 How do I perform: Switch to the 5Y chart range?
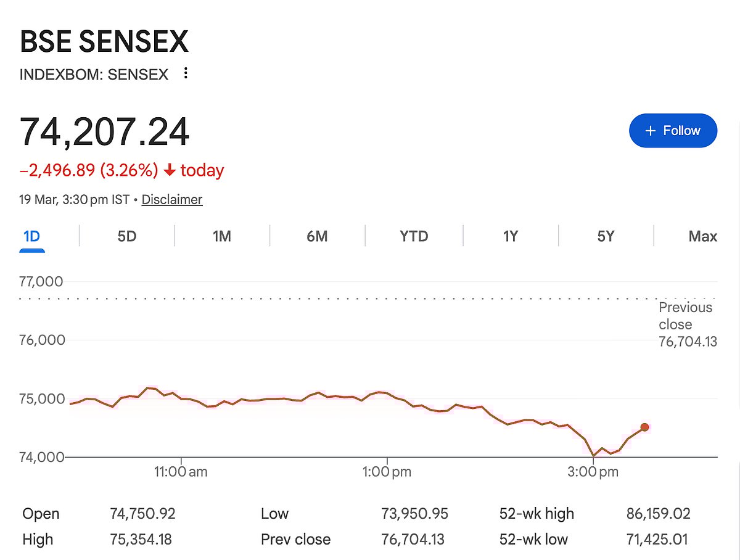pos(606,236)
